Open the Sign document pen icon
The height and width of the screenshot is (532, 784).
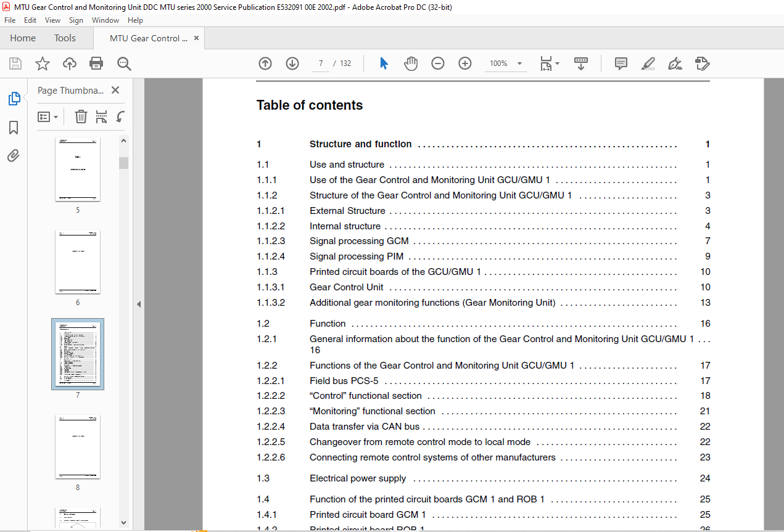675,63
